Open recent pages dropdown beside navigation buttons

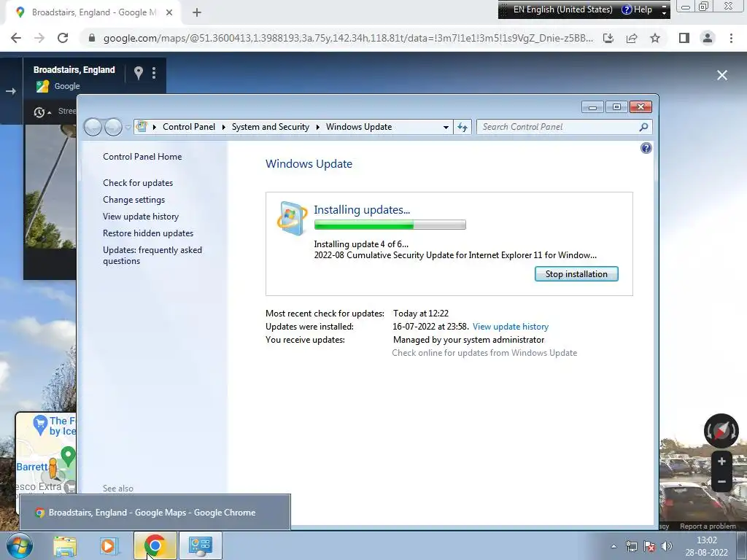click(128, 127)
